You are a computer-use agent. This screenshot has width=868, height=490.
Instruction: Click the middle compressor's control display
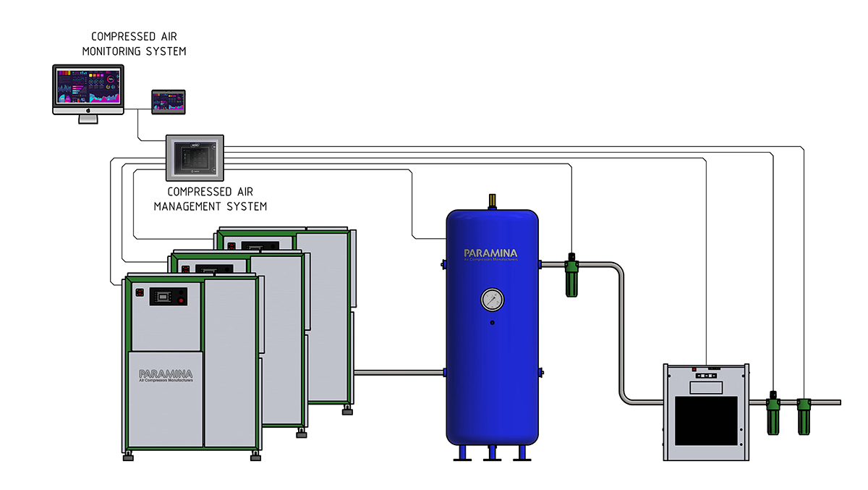click(211, 269)
